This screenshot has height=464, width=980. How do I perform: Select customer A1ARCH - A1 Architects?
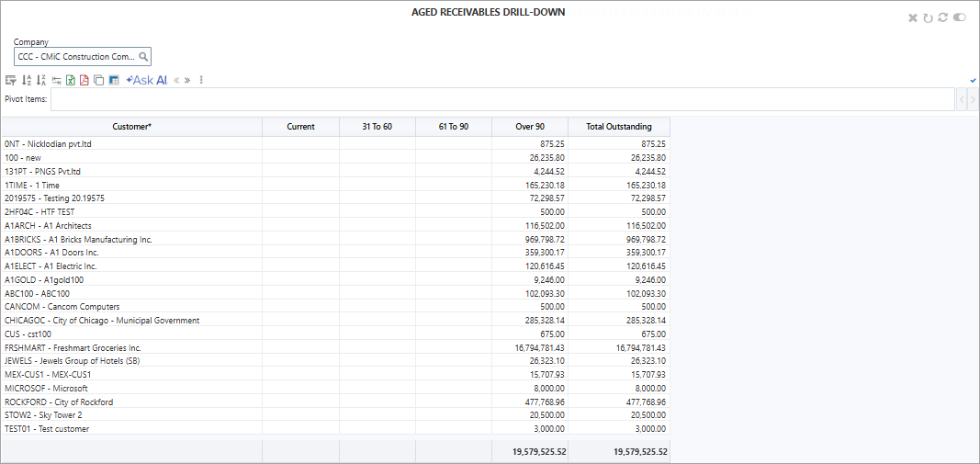(x=48, y=226)
